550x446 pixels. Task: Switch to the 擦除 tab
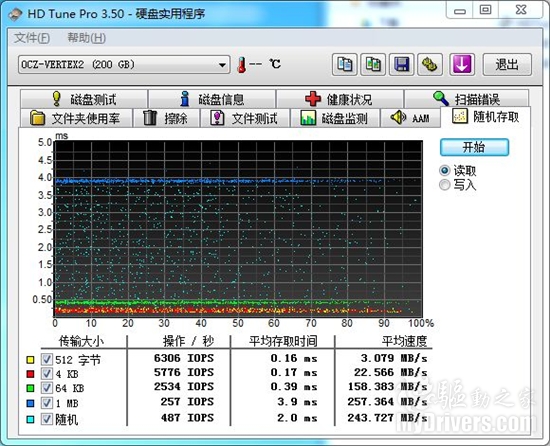[x=166, y=118]
